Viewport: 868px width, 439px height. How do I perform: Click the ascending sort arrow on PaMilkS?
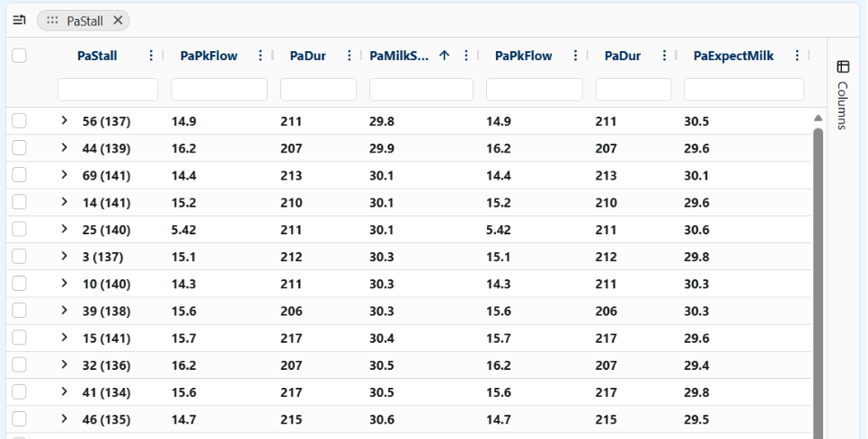pyautogui.click(x=445, y=56)
